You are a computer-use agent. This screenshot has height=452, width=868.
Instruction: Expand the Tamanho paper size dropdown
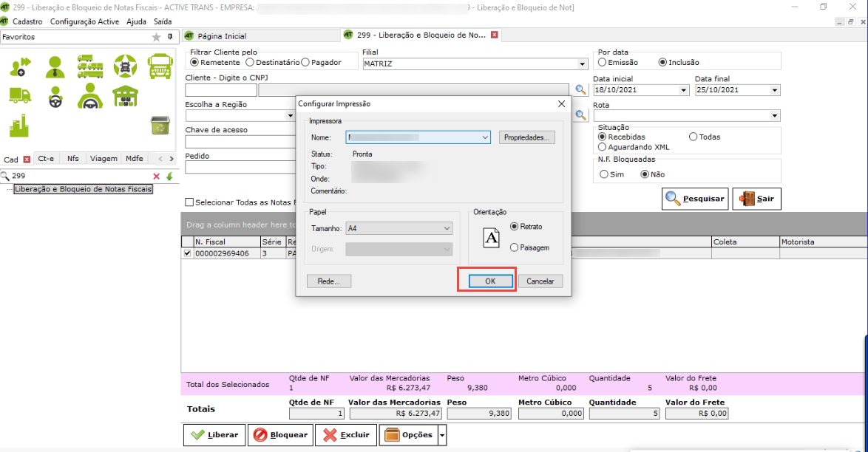pos(447,229)
